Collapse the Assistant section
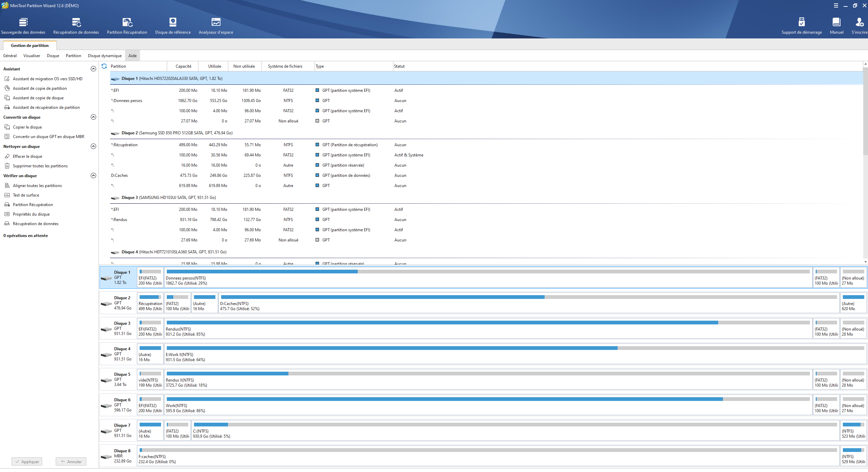Screen dimensions: 868x472 (93, 69)
